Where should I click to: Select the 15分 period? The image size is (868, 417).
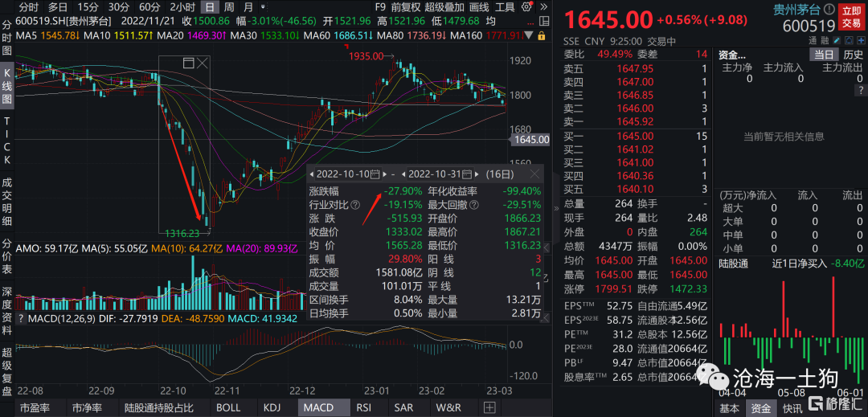(x=88, y=8)
